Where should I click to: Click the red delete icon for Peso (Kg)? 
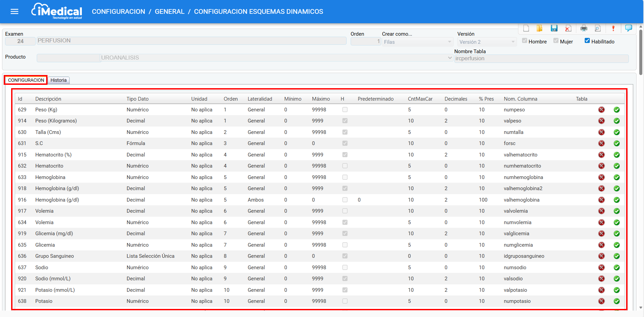click(x=601, y=110)
